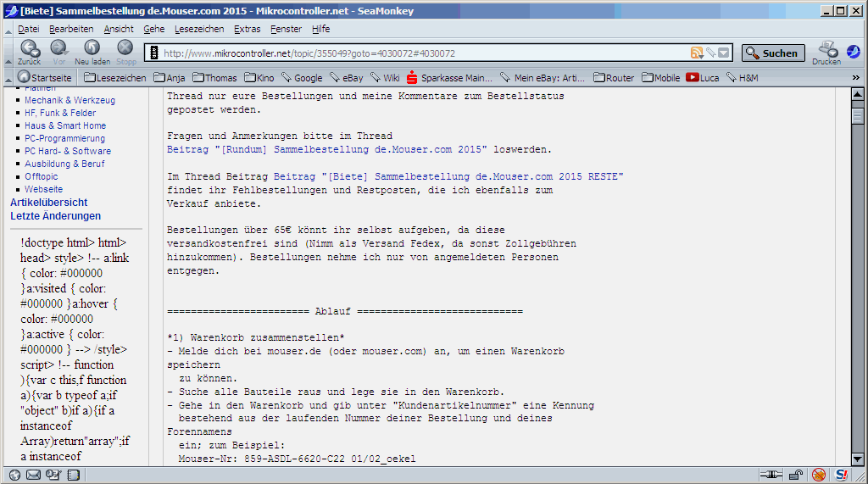Image resolution: width=868 pixels, height=484 pixels.
Task: Open Haus & Smart Home forum link
Action: pos(65,125)
